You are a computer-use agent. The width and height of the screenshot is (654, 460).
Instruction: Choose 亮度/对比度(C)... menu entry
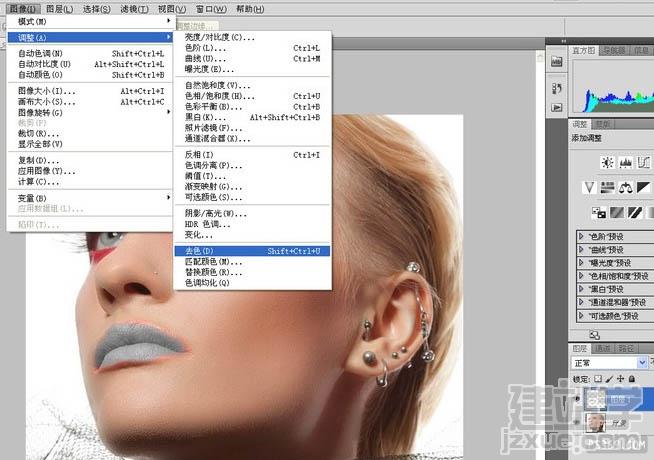click(x=252, y=37)
